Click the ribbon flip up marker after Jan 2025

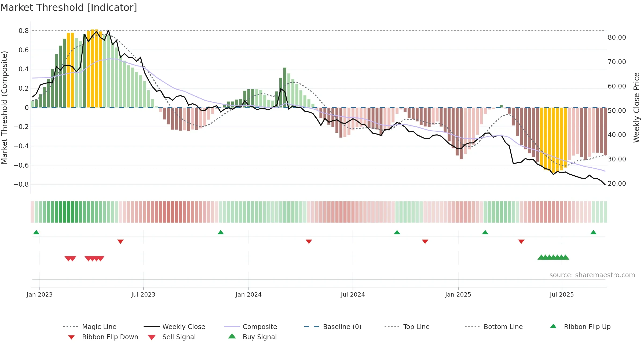click(485, 232)
